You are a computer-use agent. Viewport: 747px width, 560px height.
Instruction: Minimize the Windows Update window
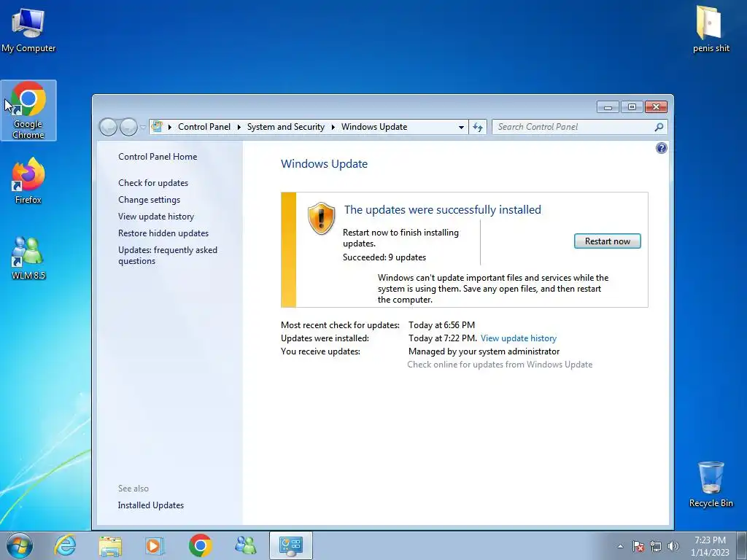coord(608,107)
